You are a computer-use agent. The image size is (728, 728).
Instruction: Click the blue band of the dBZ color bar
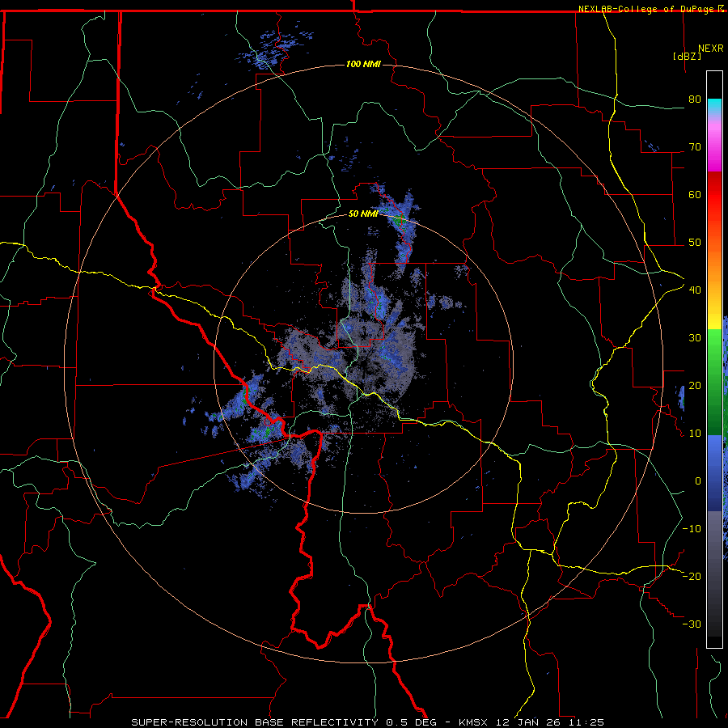coord(714,473)
